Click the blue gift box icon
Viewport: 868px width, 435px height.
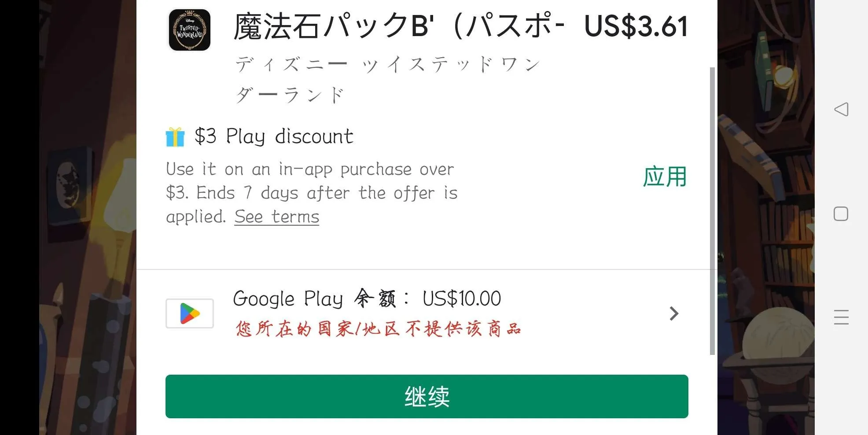pyautogui.click(x=175, y=136)
